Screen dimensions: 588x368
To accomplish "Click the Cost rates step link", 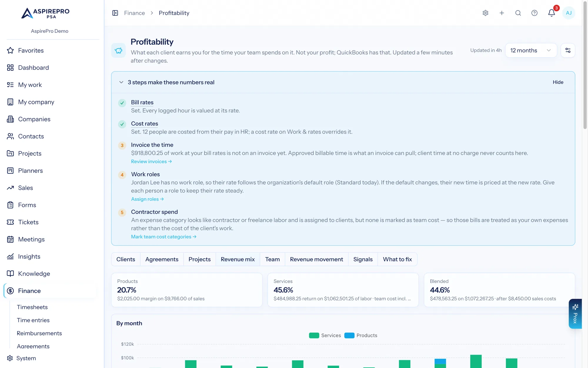I will tap(145, 124).
